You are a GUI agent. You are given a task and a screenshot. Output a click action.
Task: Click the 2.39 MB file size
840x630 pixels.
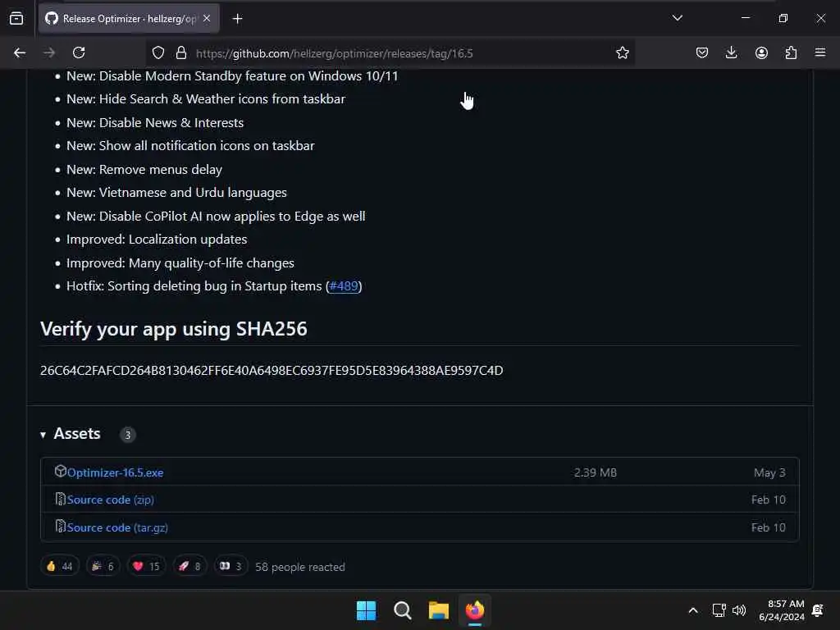(x=596, y=472)
